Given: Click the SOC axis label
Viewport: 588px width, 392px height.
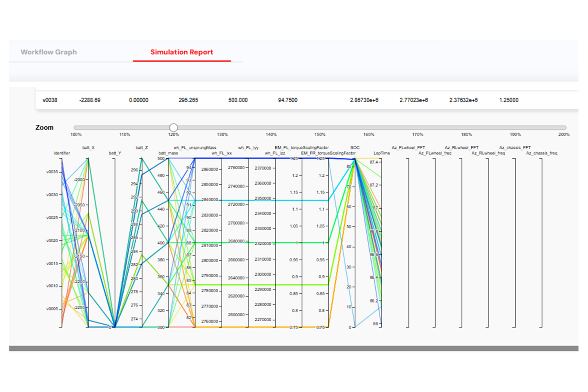Looking at the screenshot, I should 355,148.
